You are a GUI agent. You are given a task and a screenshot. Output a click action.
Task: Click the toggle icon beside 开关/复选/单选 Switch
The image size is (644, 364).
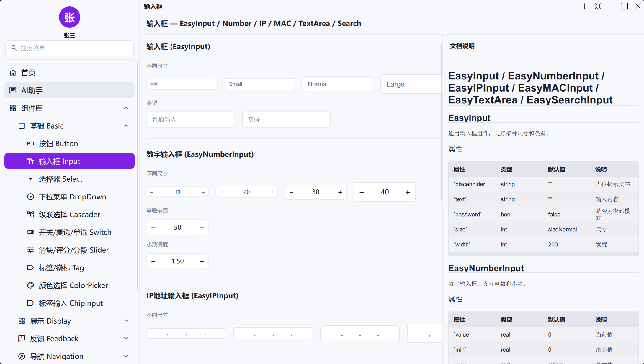point(30,232)
